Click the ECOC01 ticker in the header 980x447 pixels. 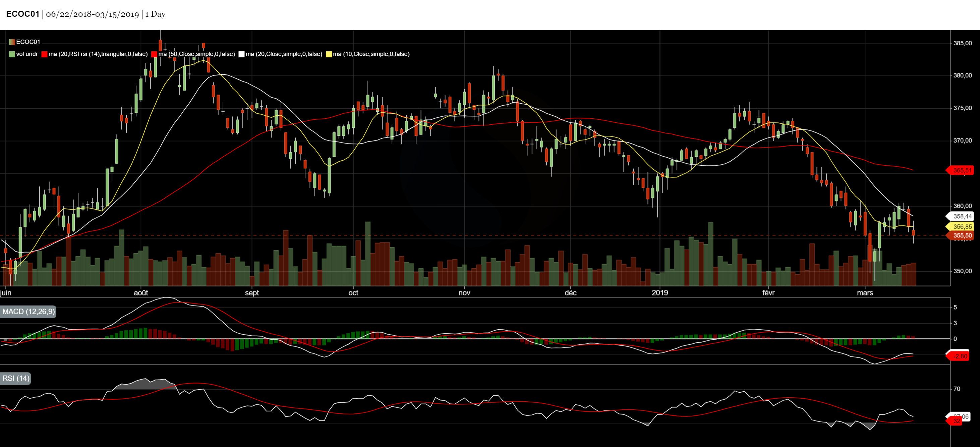point(23,14)
